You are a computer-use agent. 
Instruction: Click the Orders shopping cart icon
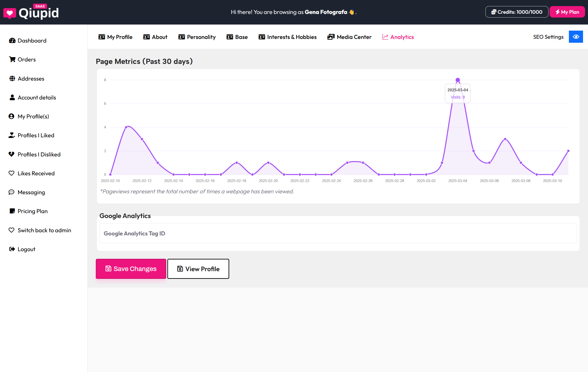tap(12, 59)
